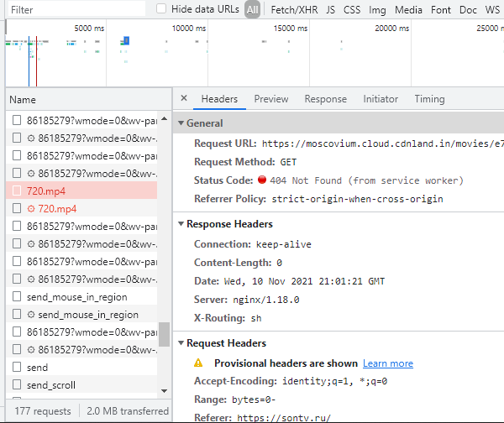Image resolution: width=504 pixels, height=423 pixels.
Task: Collapse the Request Headers section
Action: click(181, 343)
